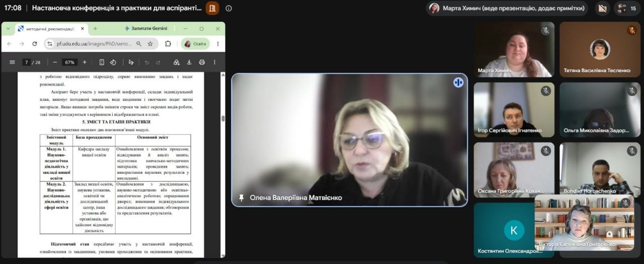View site information icon in address bar

pos(49,44)
